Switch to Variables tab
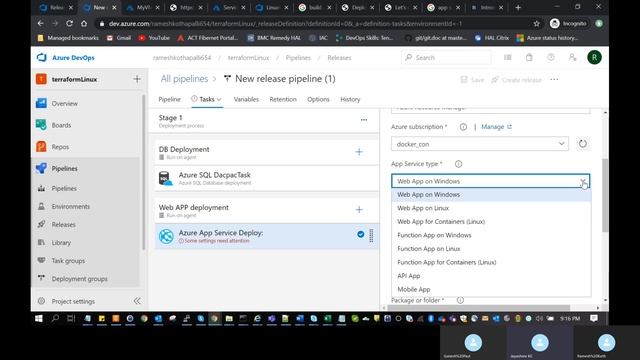640x360 pixels. coord(246,99)
